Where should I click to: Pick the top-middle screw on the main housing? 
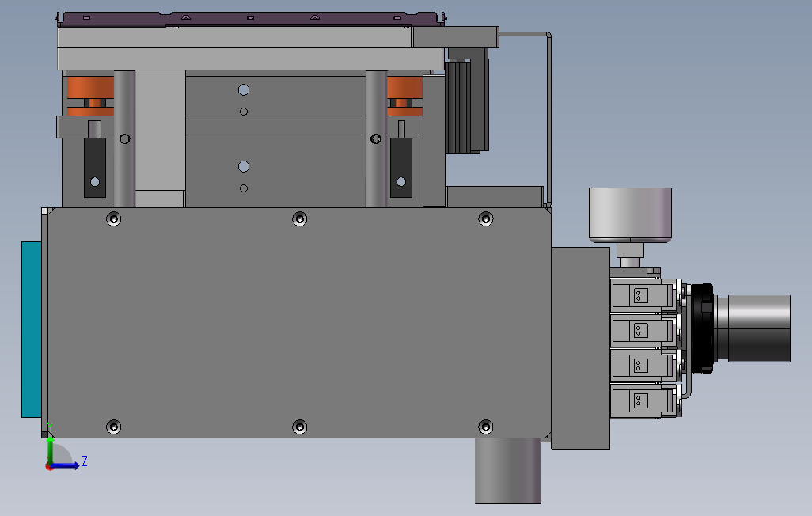point(299,219)
